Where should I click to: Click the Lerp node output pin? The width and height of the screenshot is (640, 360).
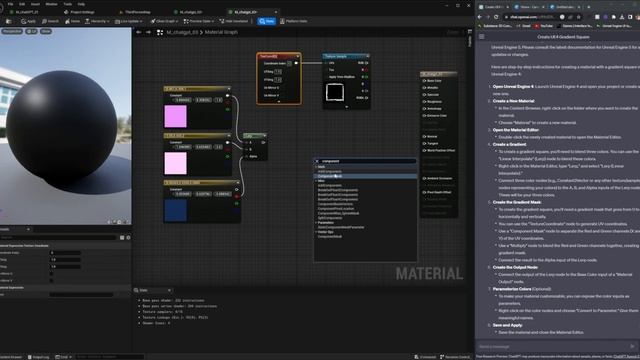[x=263, y=142]
